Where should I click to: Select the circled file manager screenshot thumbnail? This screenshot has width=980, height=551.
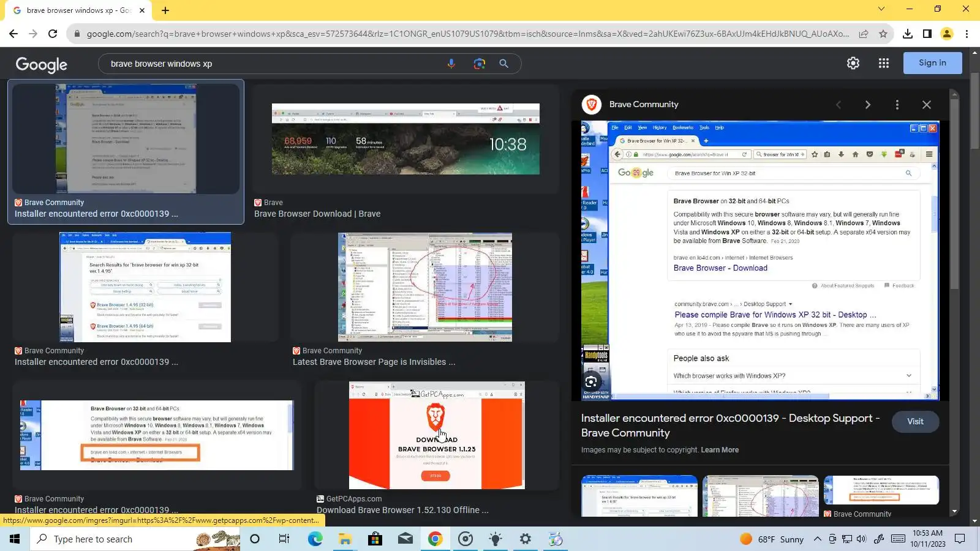[425, 287]
